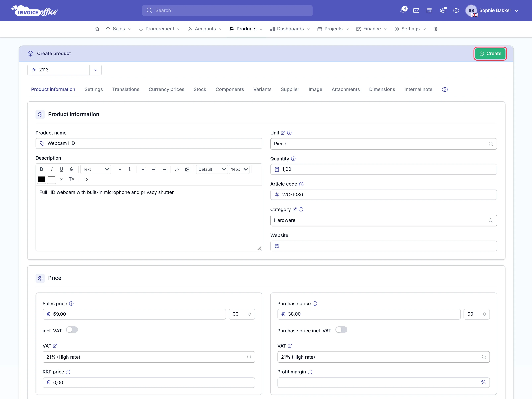Apply strikethrough formatting in description editor

coord(71,169)
